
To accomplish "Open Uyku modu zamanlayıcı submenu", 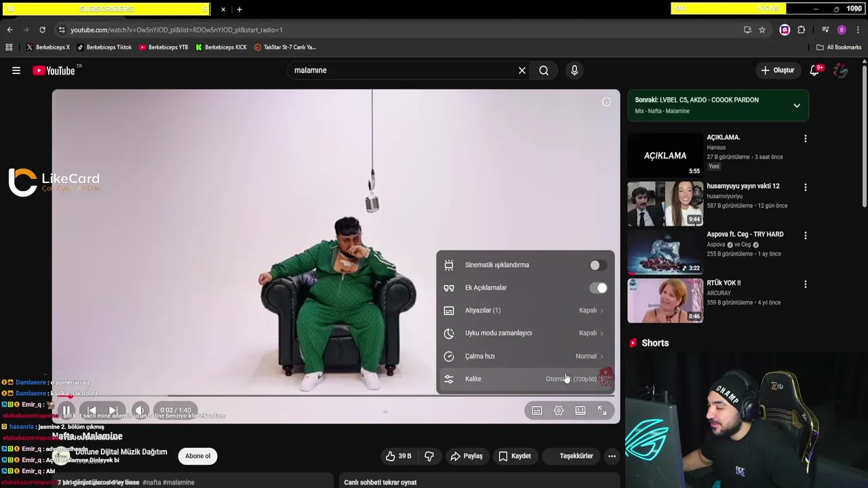I will (x=525, y=333).
